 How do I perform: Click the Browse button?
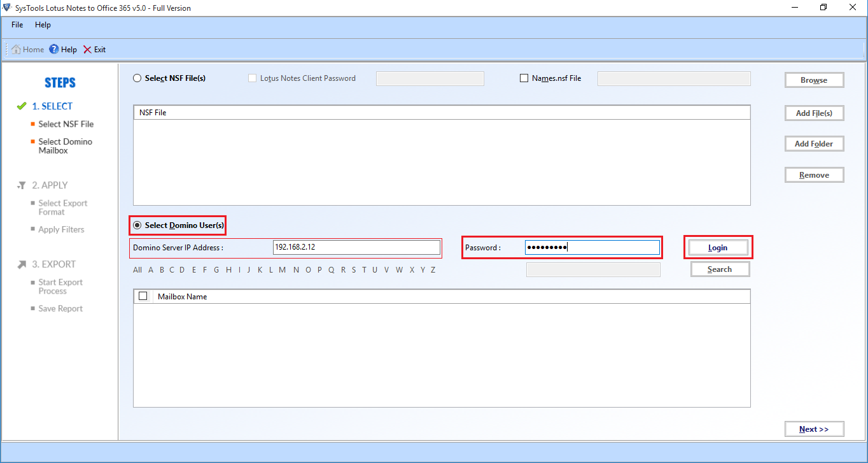pos(814,80)
